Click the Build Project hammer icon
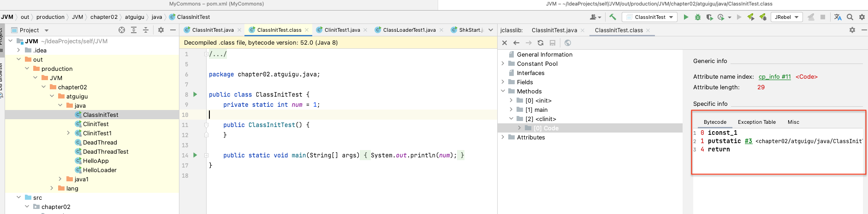Image resolution: width=868 pixels, height=214 pixels. [612, 17]
